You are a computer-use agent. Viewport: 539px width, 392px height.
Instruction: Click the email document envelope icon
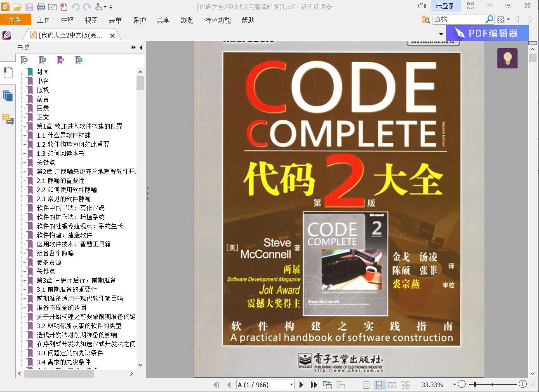(x=52, y=7)
